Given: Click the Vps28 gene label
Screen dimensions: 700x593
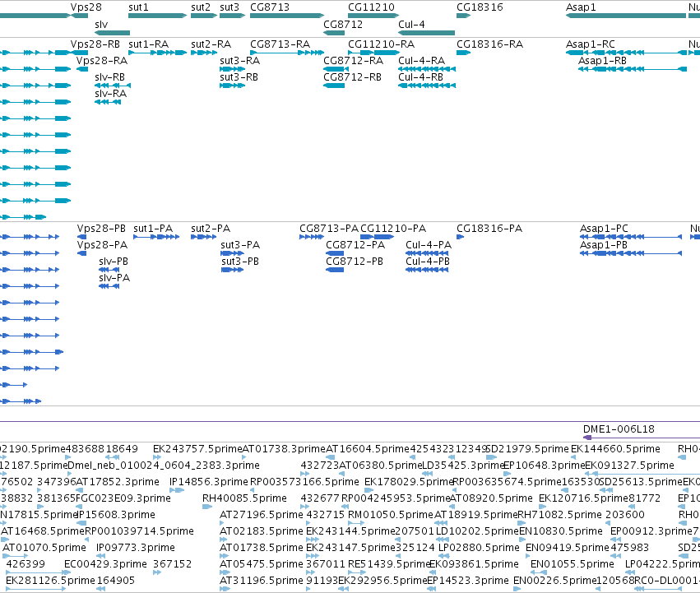Looking at the screenshot, I should tap(86, 7).
